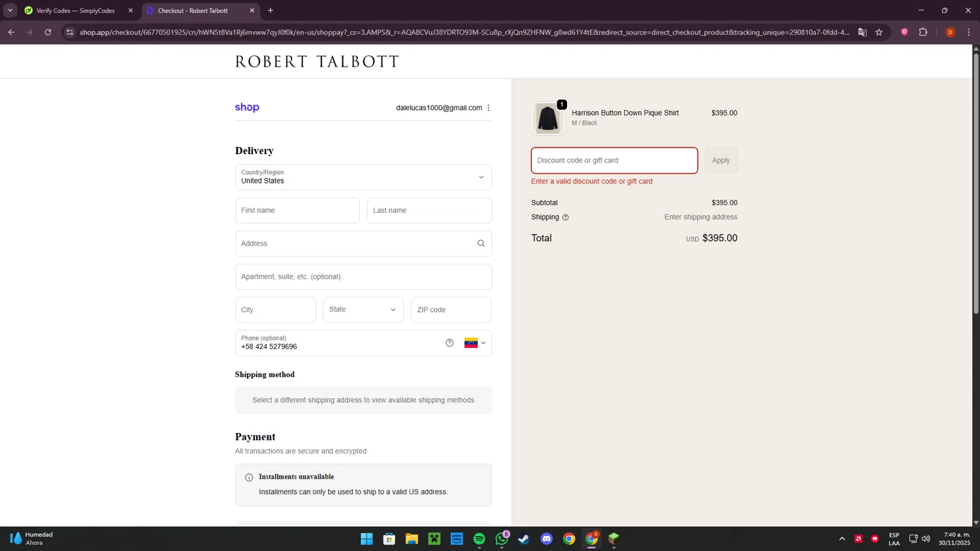
Task: Click the phone help question mark icon
Action: [449, 343]
